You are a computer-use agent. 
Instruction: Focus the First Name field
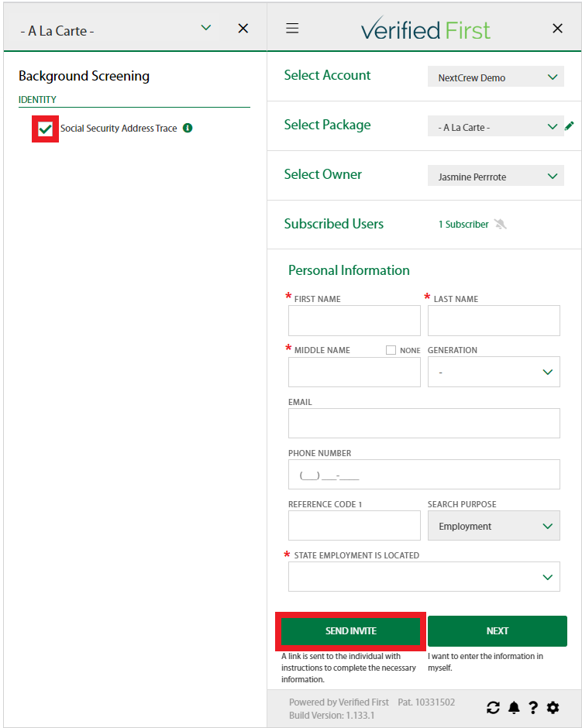[354, 321]
